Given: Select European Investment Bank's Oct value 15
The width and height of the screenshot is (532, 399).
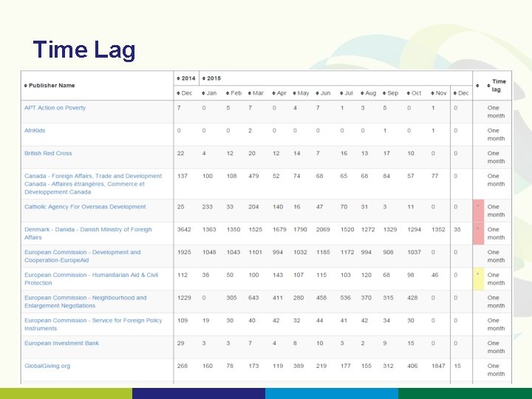Looking at the screenshot, I should click(x=411, y=344).
